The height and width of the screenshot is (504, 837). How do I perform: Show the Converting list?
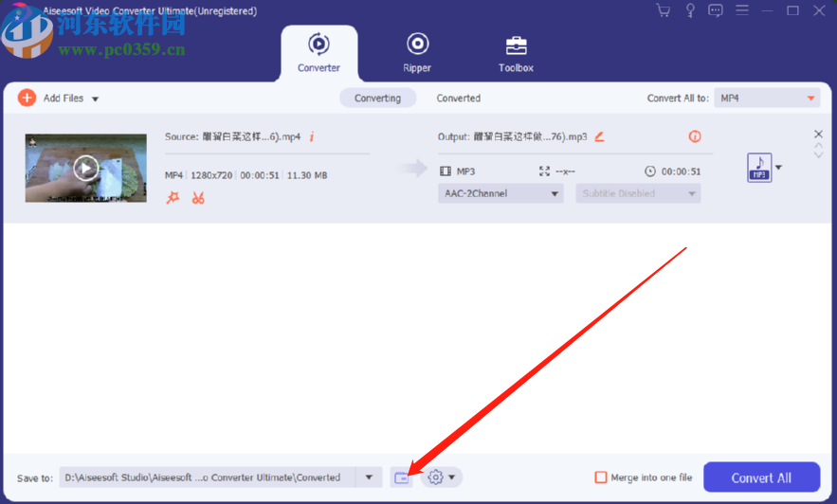pos(377,99)
